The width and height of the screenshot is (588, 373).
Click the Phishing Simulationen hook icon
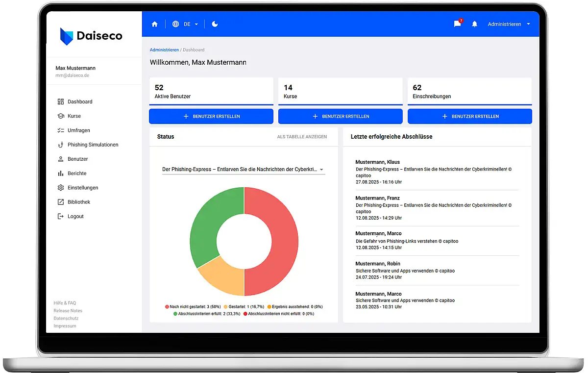(61, 145)
